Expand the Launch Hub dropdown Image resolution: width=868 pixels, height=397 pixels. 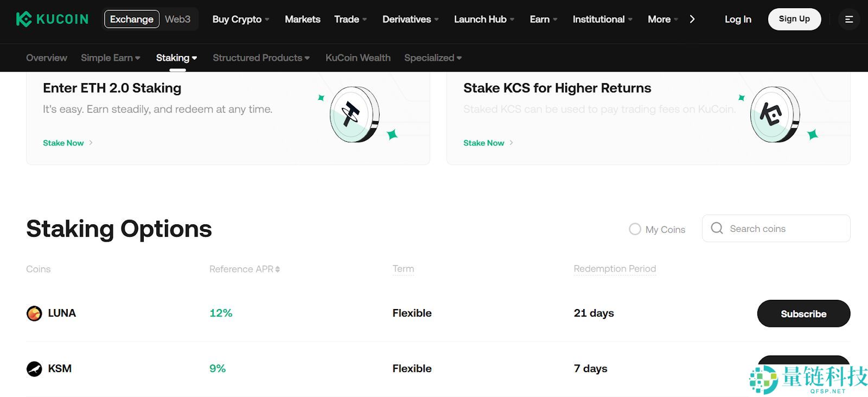[x=484, y=19]
